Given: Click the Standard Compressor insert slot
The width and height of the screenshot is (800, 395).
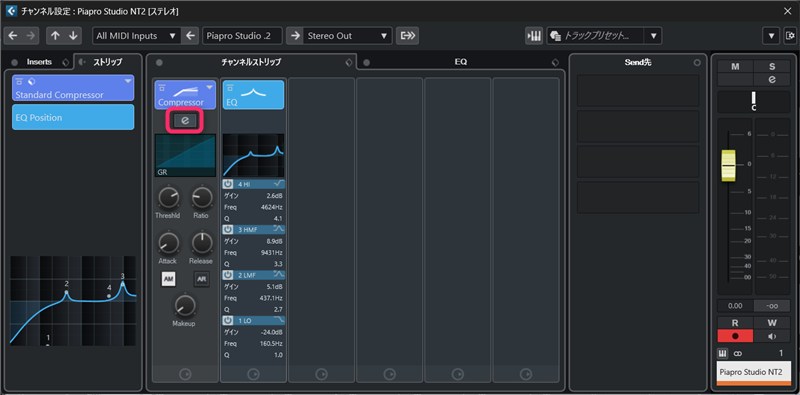Looking at the screenshot, I should [x=73, y=88].
